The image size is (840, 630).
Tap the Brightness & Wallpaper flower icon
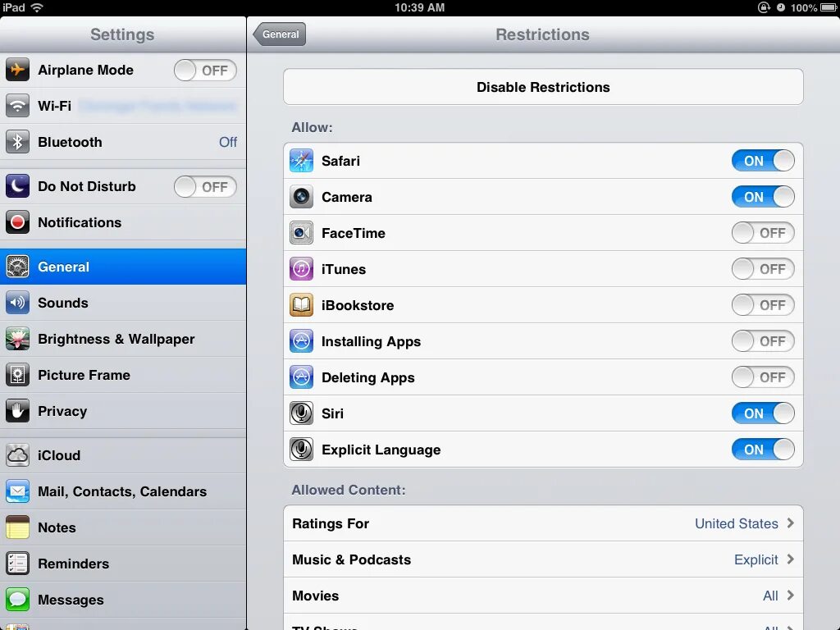[18, 339]
